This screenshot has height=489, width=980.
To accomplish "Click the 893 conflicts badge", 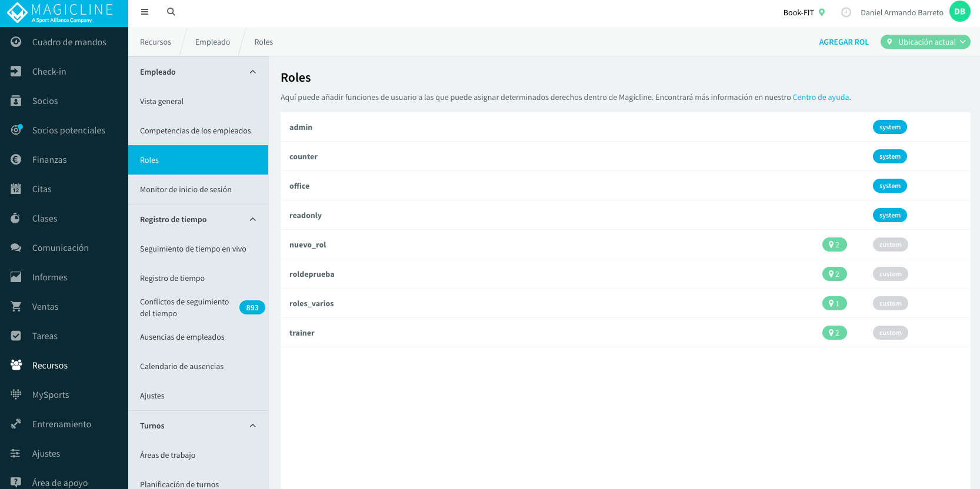I will pyautogui.click(x=252, y=307).
